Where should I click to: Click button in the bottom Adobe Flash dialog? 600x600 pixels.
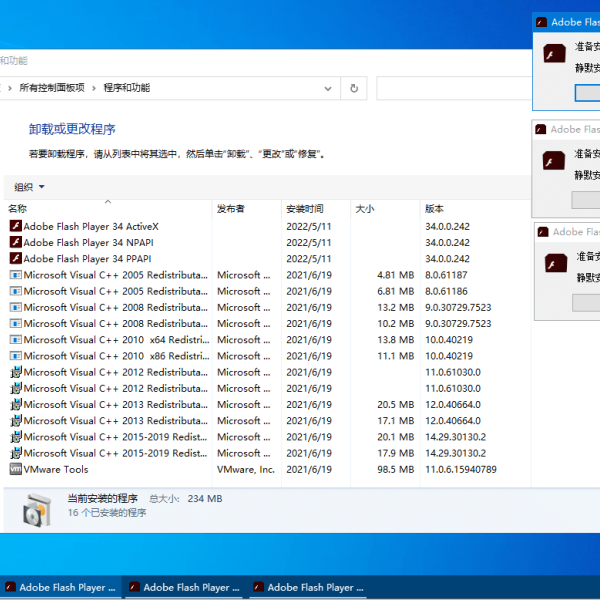(586, 303)
